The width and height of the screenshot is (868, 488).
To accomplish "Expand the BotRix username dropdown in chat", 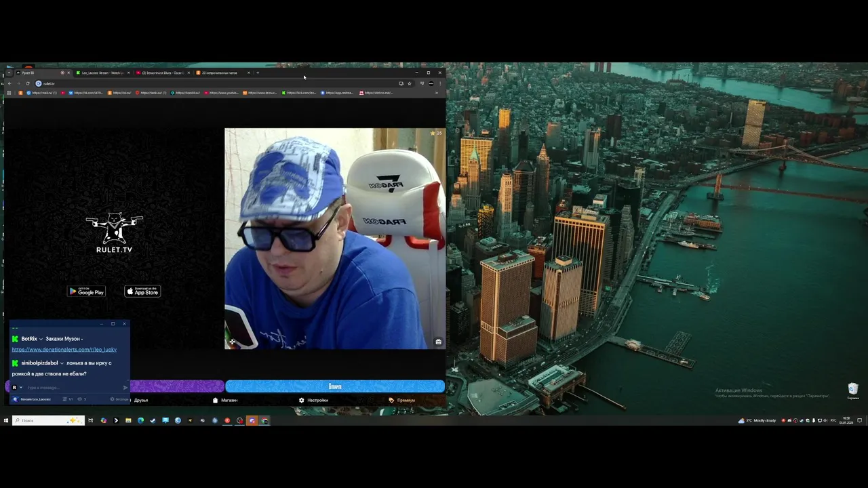I will click(41, 339).
